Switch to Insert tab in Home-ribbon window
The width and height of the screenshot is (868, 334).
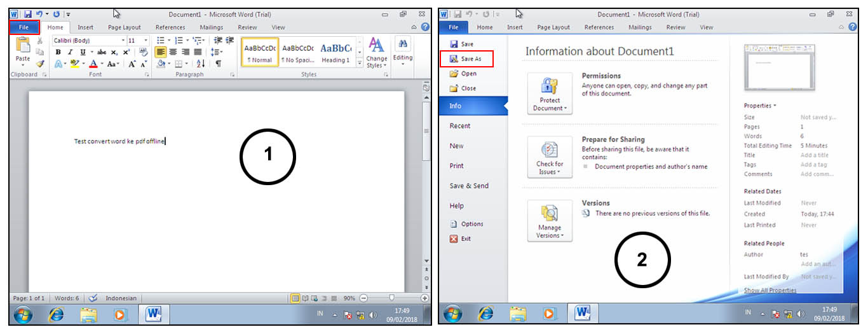pos(85,27)
